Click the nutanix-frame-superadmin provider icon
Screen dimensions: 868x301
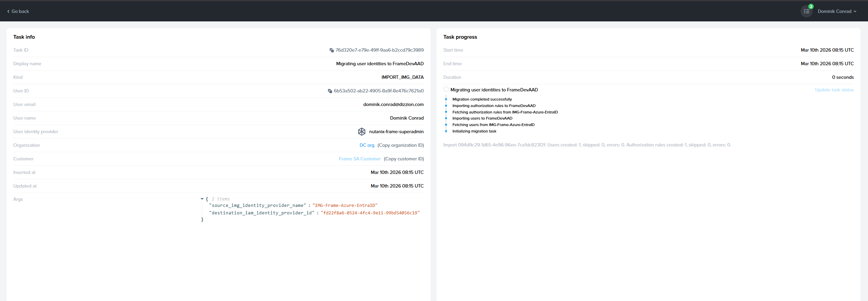click(x=362, y=131)
